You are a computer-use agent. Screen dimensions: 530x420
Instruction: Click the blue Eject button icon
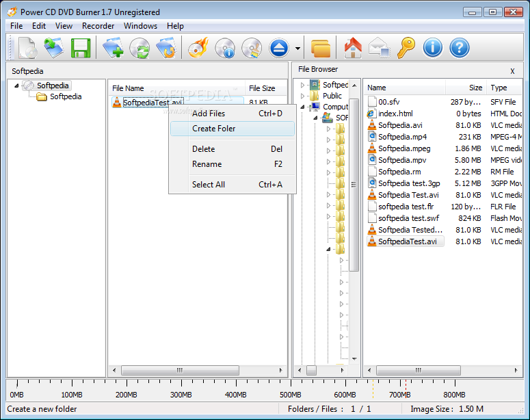point(279,48)
